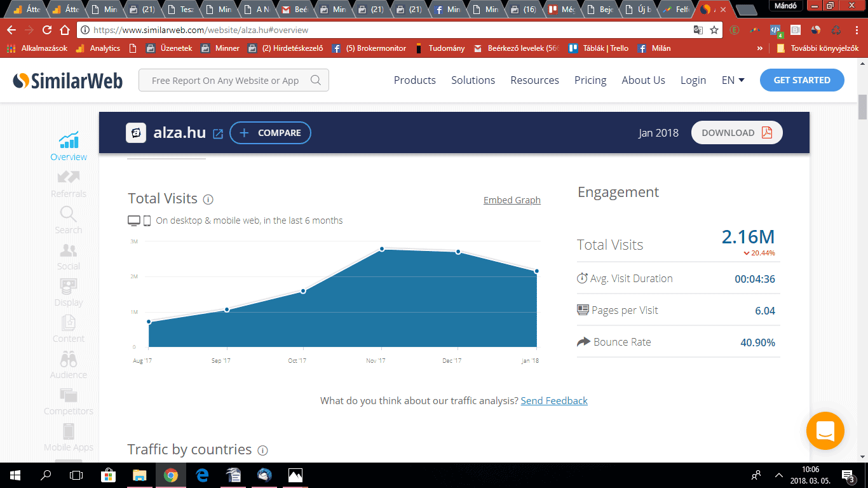This screenshot has height=488, width=868.
Task: Click the GET STARTED button
Action: click(x=802, y=80)
